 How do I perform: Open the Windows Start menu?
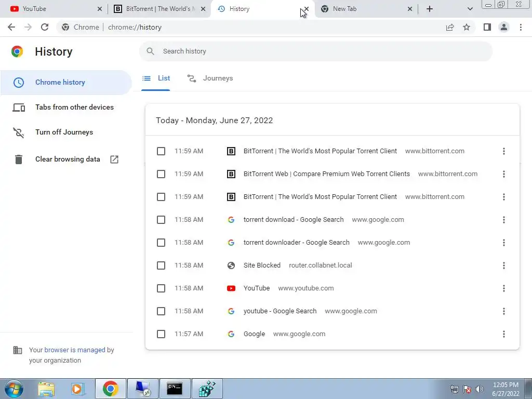click(x=14, y=389)
